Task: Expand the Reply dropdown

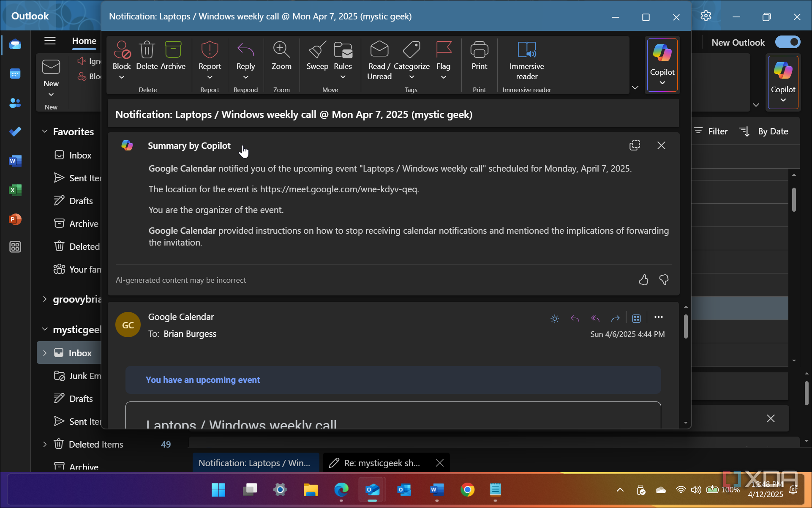Action: (x=245, y=77)
